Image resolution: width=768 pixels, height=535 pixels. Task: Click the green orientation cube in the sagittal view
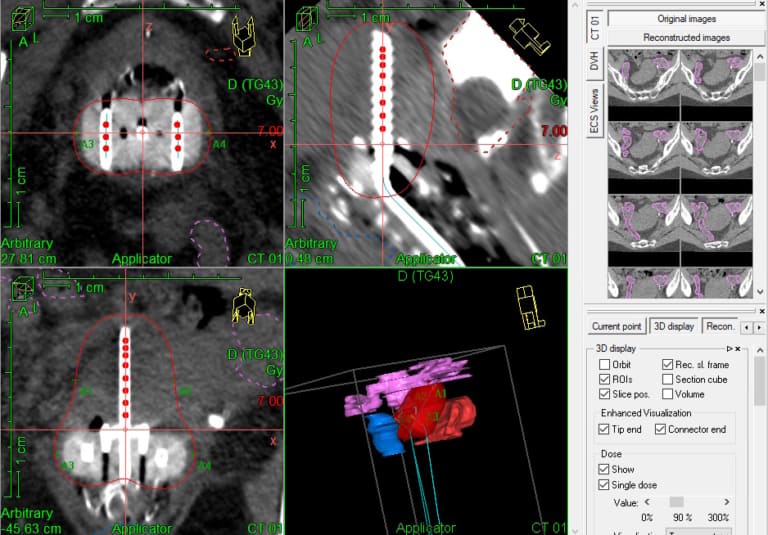(x=307, y=20)
